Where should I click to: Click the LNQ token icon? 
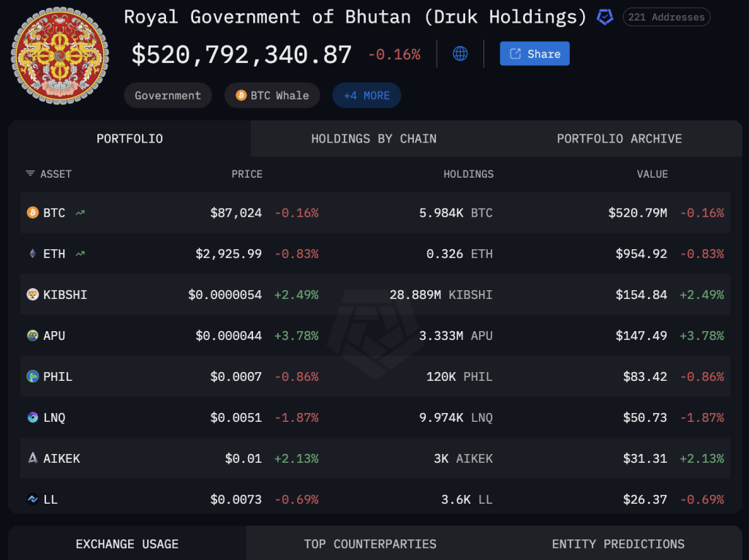[x=32, y=417]
